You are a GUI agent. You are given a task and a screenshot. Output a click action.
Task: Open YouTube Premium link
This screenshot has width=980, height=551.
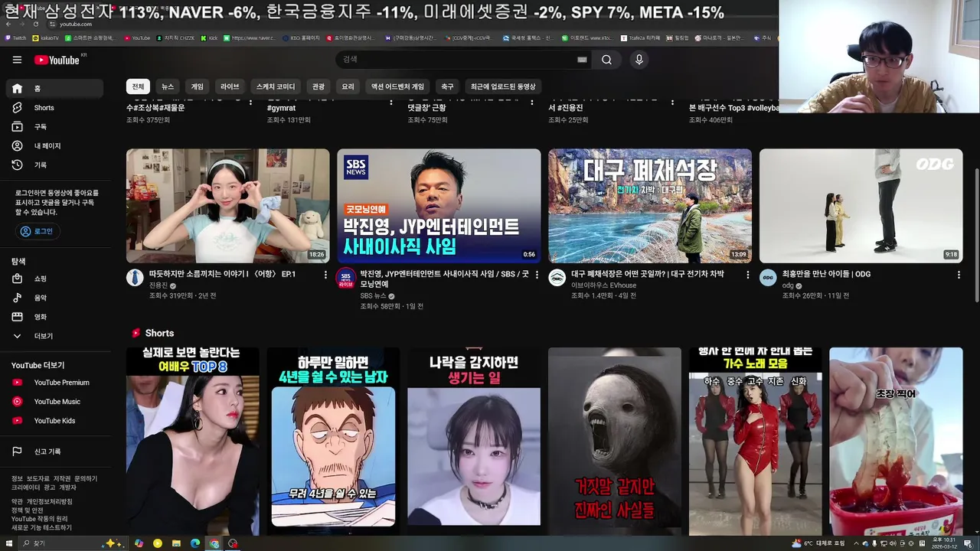pos(54,383)
